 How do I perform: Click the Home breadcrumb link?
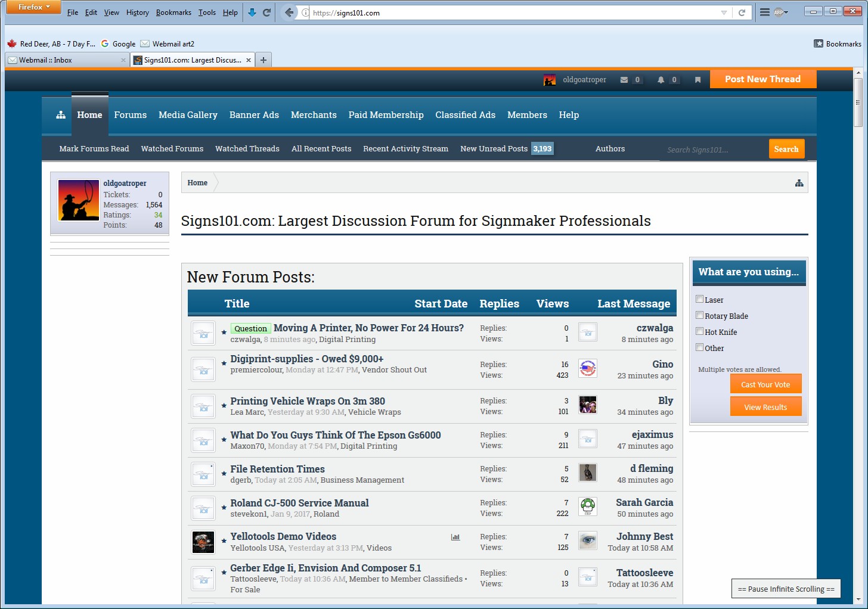click(197, 183)
